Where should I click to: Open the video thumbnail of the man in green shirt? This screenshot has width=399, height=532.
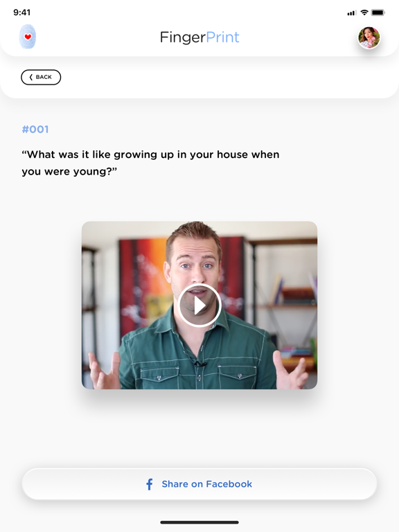coord(199,305)
